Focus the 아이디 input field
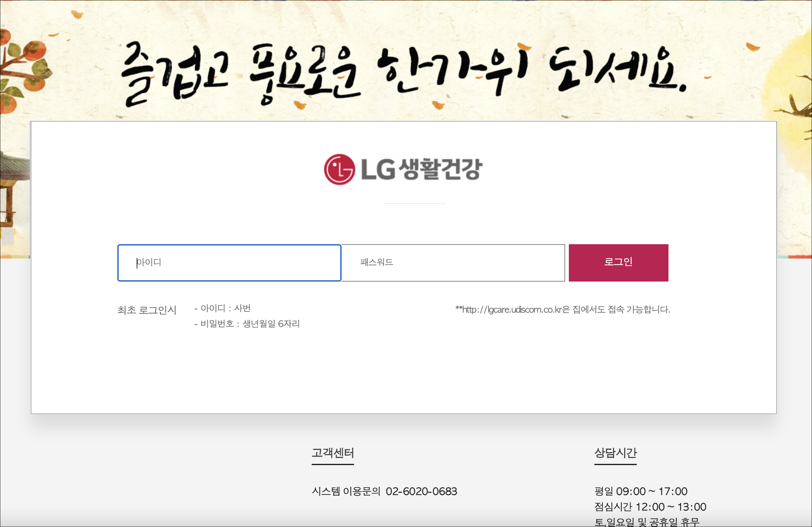The width and height of the screenshot is (812, 527). 229,263
